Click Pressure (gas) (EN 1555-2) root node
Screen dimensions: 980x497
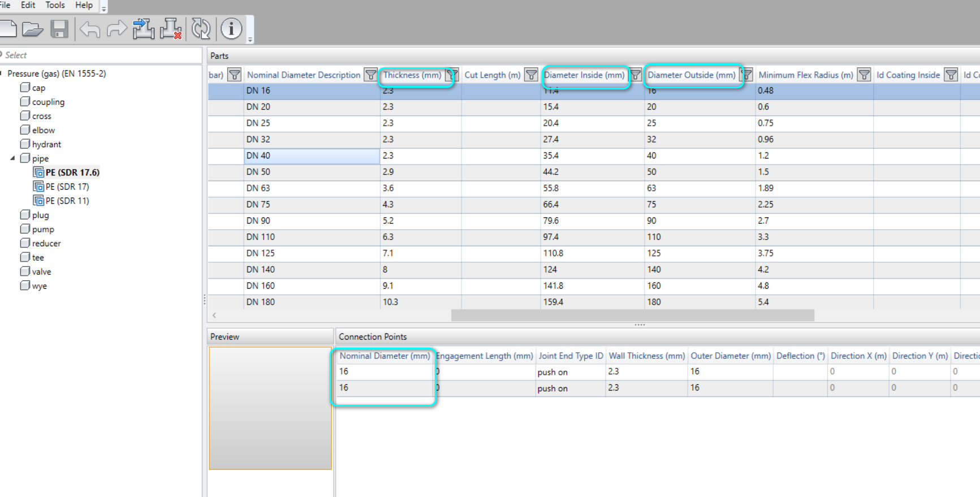coord(57,74)
